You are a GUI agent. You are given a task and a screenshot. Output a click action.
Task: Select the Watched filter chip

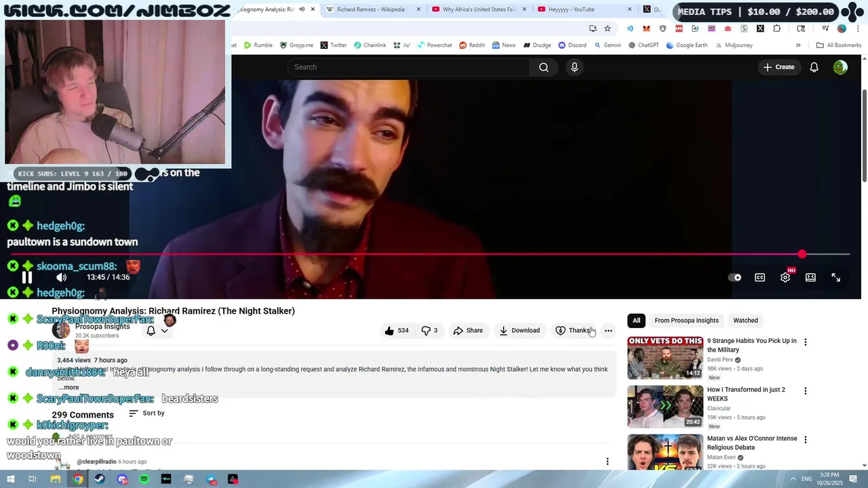click(x=745, y=321)
